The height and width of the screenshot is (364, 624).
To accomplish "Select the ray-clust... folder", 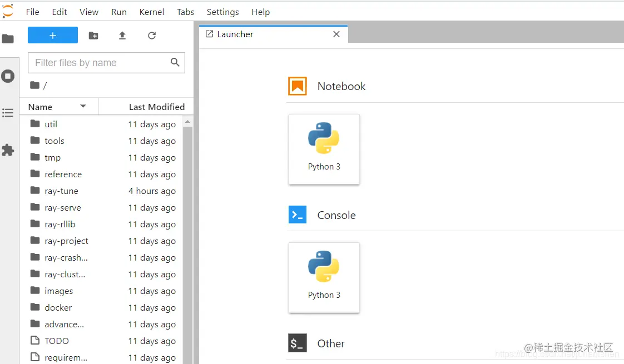I will [101, 275].
